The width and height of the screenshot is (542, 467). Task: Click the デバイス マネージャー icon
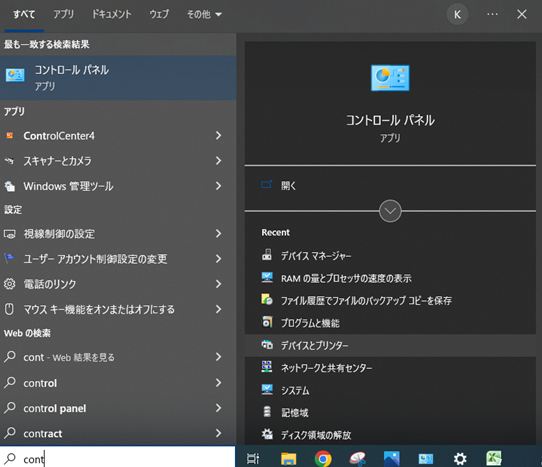(267, 255)
